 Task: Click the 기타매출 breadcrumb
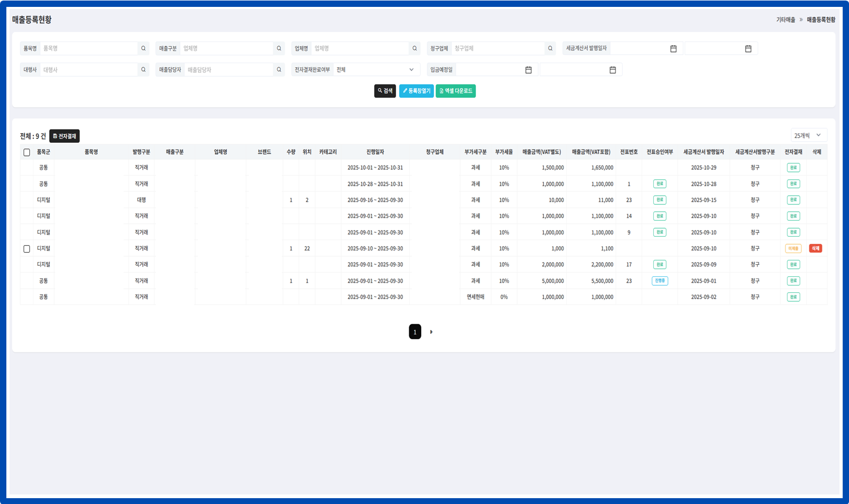pos(785,20)
